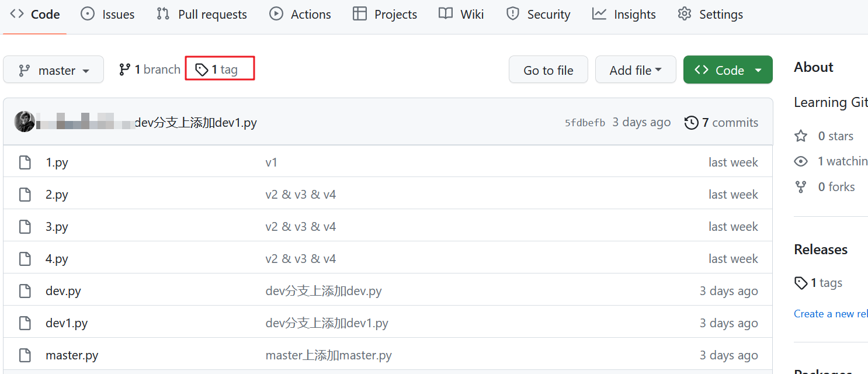Screen dimensions: 868x374
Task: Click the history clock icon beside 7 commits
Action: (691, 123)
